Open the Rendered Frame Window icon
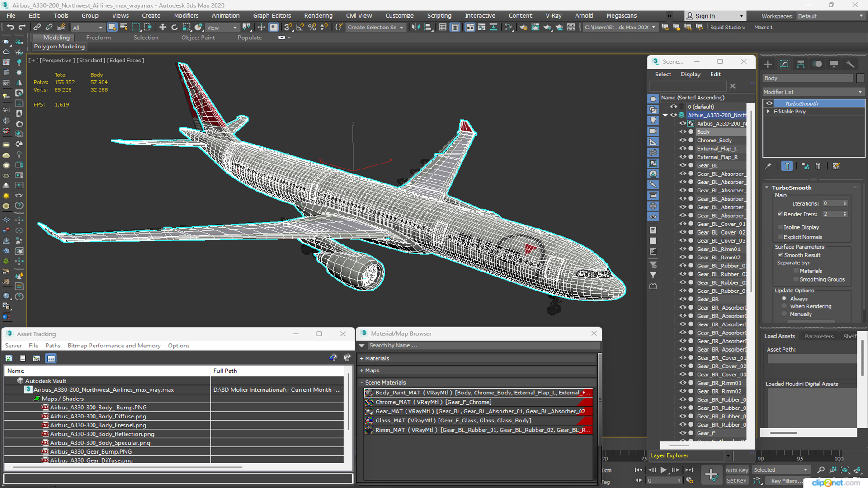868x488 pixels. (x=535, y=28)
